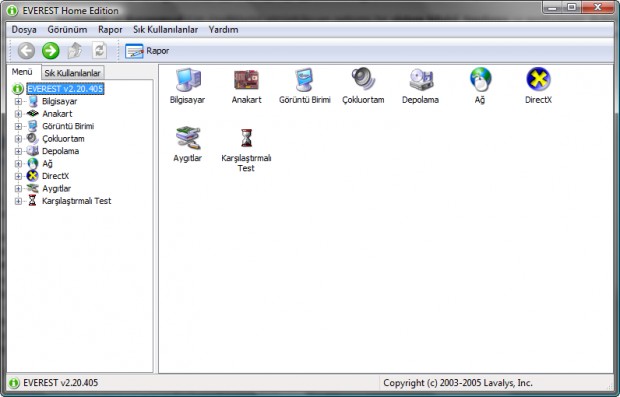
Task: Open the Çokluortam speaker icon in main pane
Action: [x=363, y=79]
